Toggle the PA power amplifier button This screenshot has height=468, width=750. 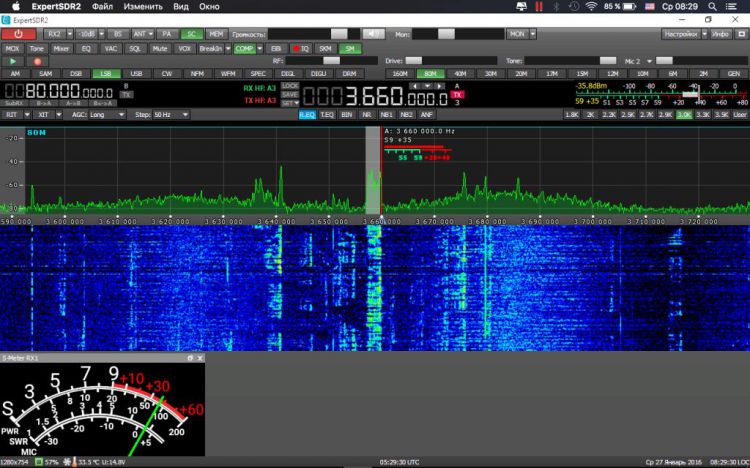tap(166, 34)
